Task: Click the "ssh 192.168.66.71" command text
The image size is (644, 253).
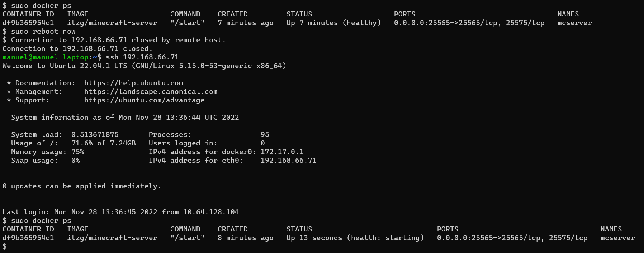Action: (142, 57)
